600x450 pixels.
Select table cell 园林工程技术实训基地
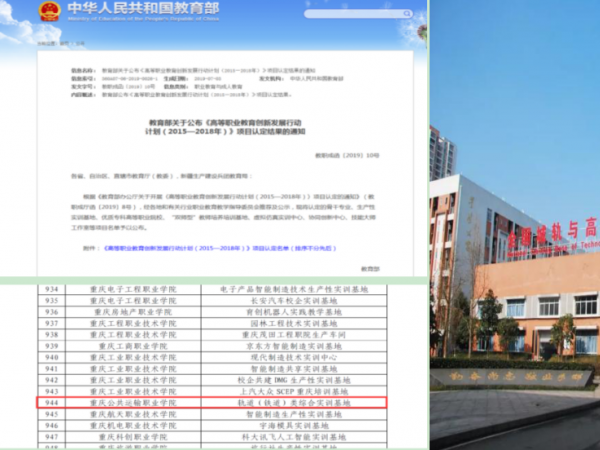click(x=294, y=324)
